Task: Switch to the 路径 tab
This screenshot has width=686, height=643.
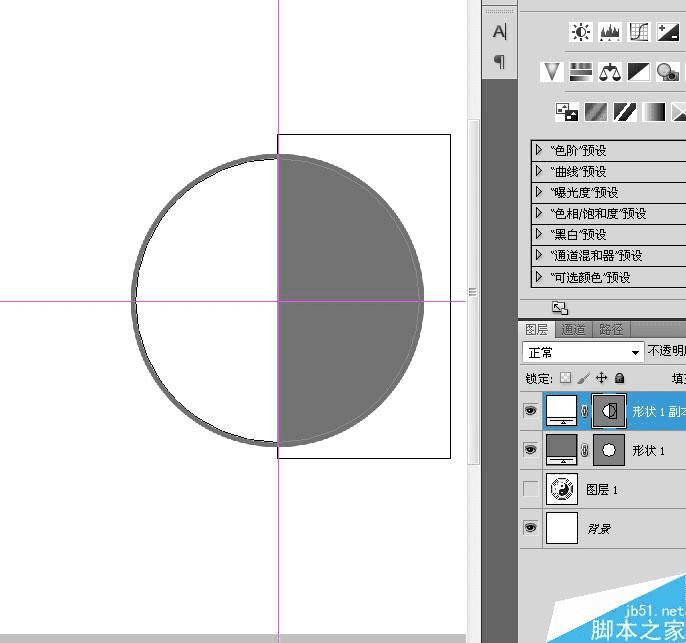Action: (x=611, y=329)
